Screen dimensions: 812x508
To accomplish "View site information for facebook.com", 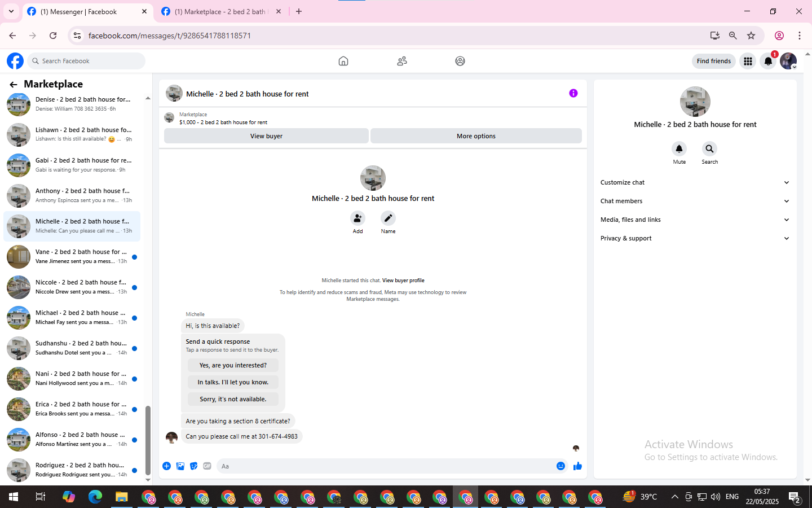I will click(77, 36).
